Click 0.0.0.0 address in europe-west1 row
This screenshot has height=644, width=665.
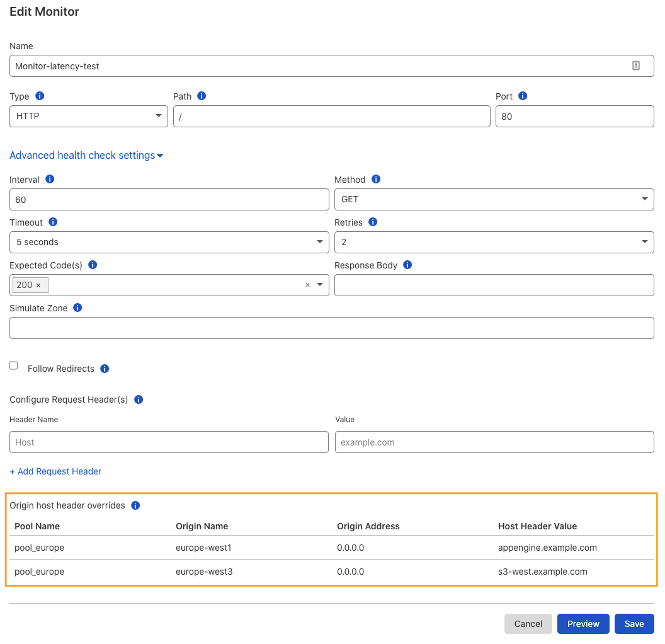pyautogui.click(x=350, y=548)
